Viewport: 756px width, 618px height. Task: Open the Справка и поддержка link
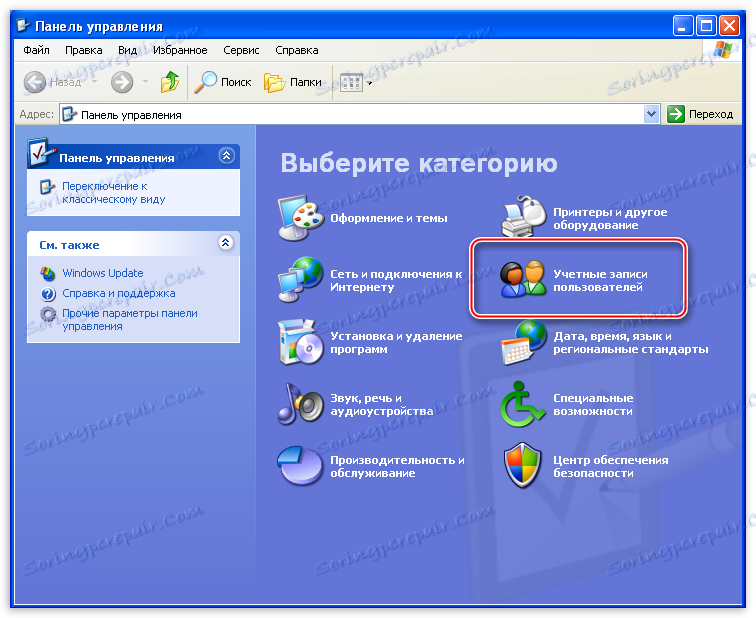click(119, 293)
